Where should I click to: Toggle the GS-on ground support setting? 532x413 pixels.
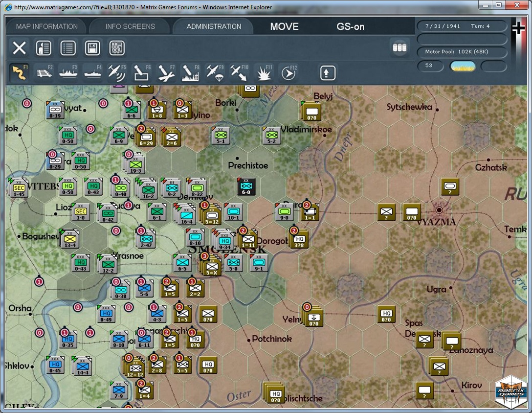(350, 26)
